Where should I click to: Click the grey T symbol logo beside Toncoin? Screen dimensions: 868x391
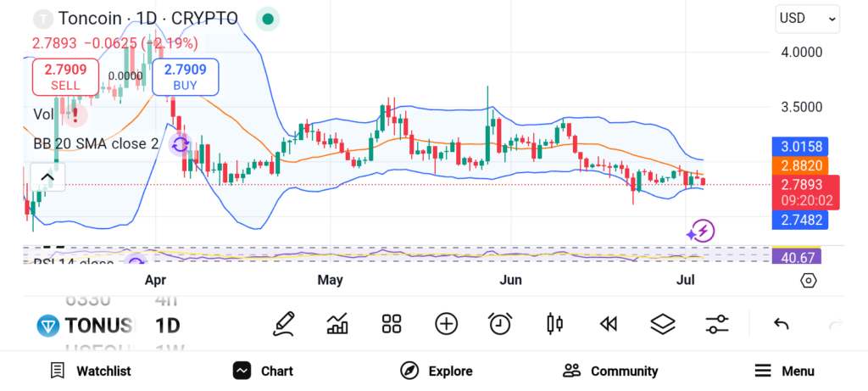42,19
